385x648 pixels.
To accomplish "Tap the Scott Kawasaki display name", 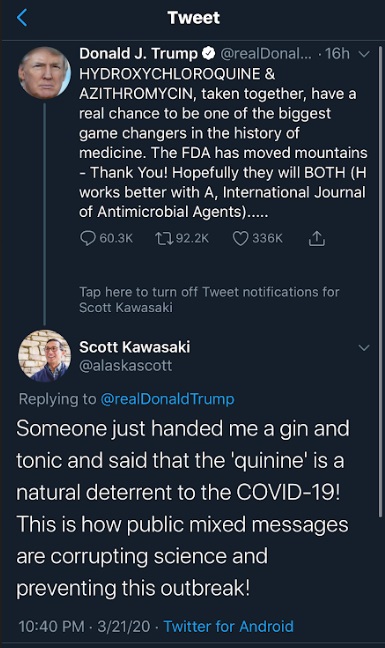I will click(135, 347).
